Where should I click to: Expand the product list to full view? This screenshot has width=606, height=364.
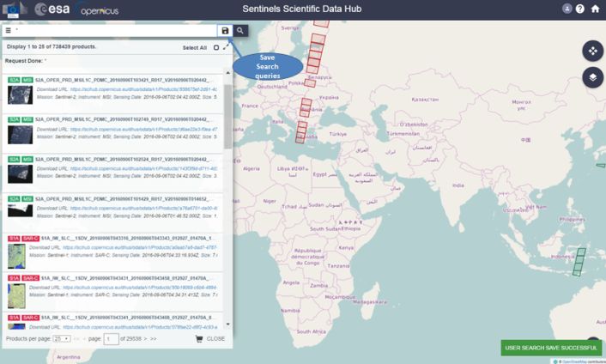(227, 46)
